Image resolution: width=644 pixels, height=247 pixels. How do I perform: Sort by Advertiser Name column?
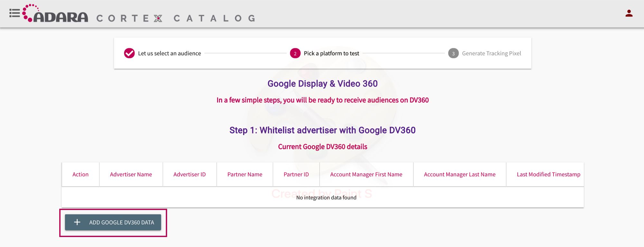(131, 174)
